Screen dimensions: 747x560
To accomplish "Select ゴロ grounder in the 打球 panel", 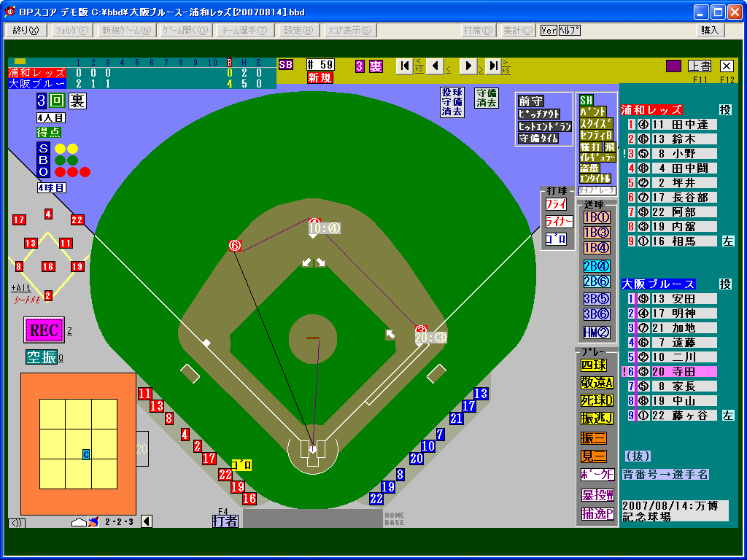I will (x=556, y=239).
